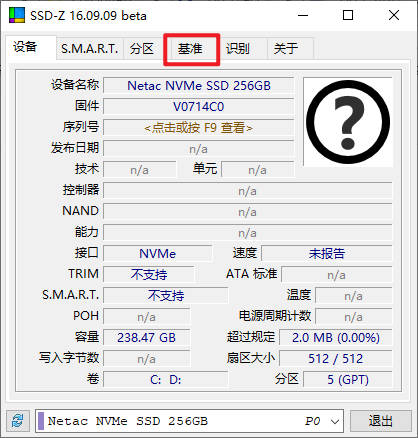Click the capacity field 238.47 GB
The height and width of the screenshot is (438, 418).
[146, 338]
